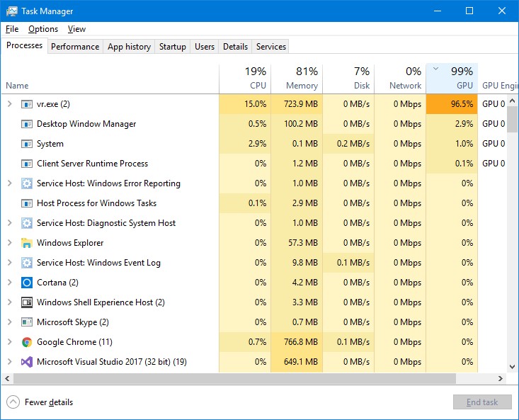Viewport: 519px width, 420px height.
Task: Switch to the Users tab
Action: (205, 47)
